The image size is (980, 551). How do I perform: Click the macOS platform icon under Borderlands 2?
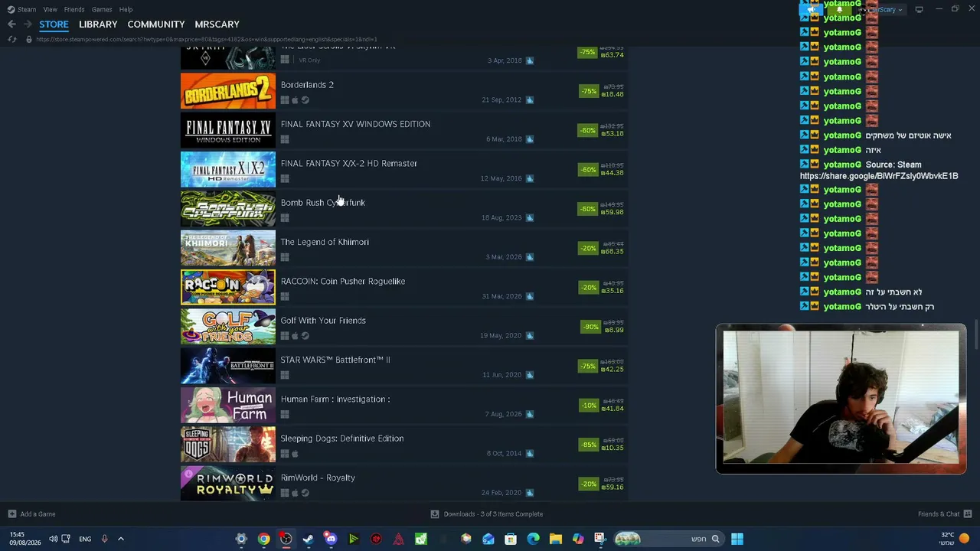[295, 100]
